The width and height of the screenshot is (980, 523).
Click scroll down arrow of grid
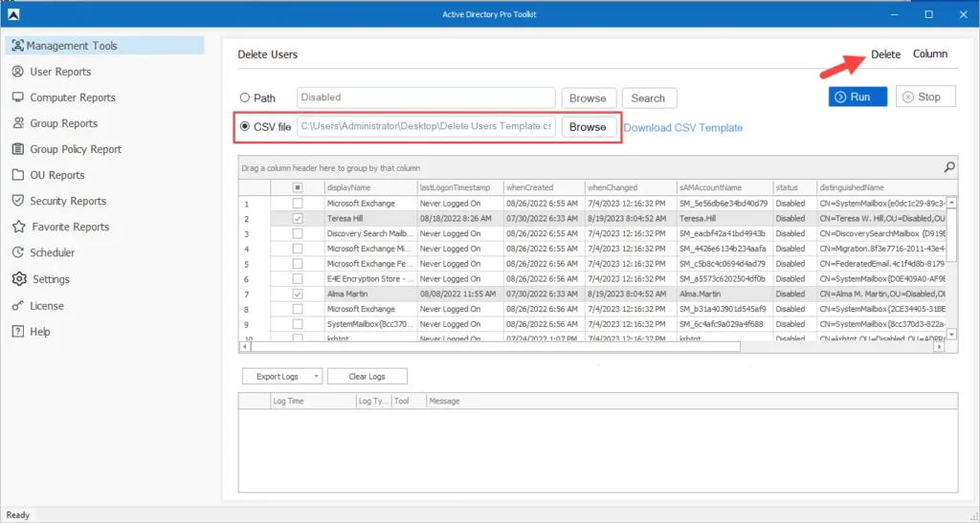(x=952, y=335)
